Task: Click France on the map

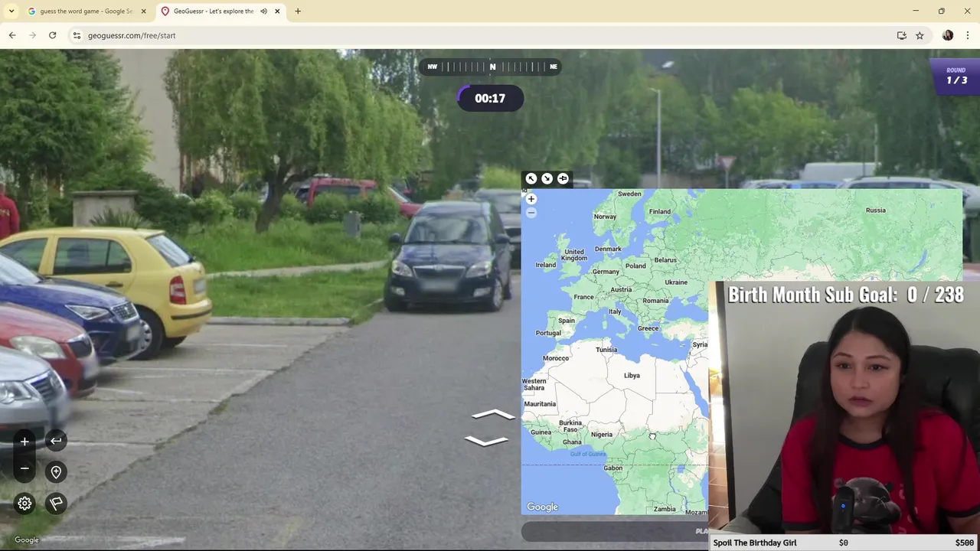Action: [x=583, y=297]
